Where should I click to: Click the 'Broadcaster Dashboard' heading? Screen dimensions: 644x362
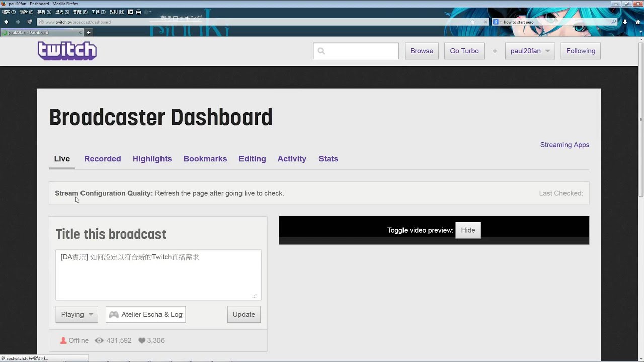pyautogui.click(x=160, y=117)
